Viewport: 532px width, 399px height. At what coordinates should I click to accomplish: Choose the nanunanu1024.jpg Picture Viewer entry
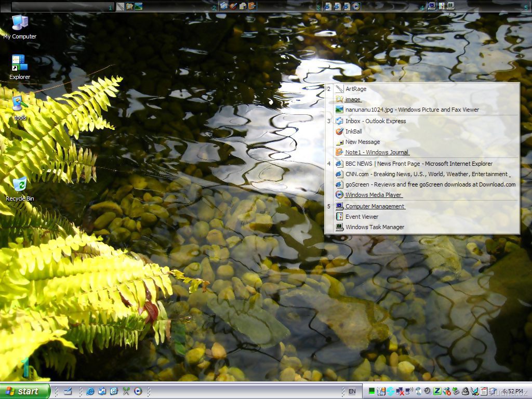click(412, 110)
